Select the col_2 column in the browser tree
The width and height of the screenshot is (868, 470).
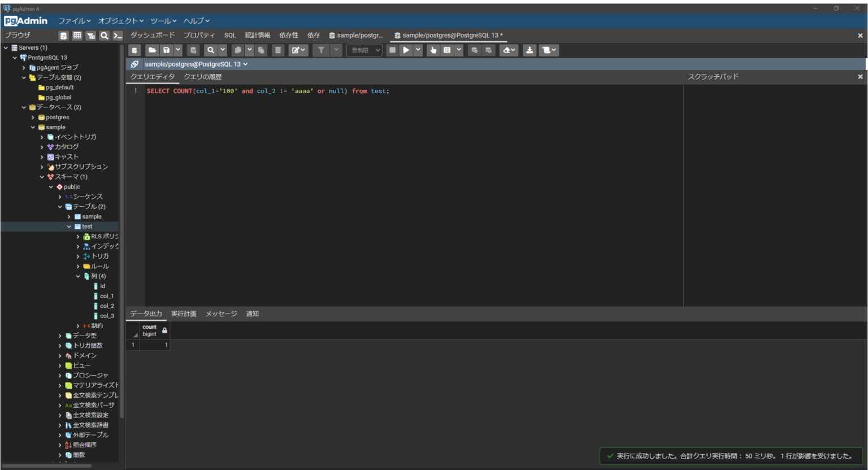pos(107,306)
